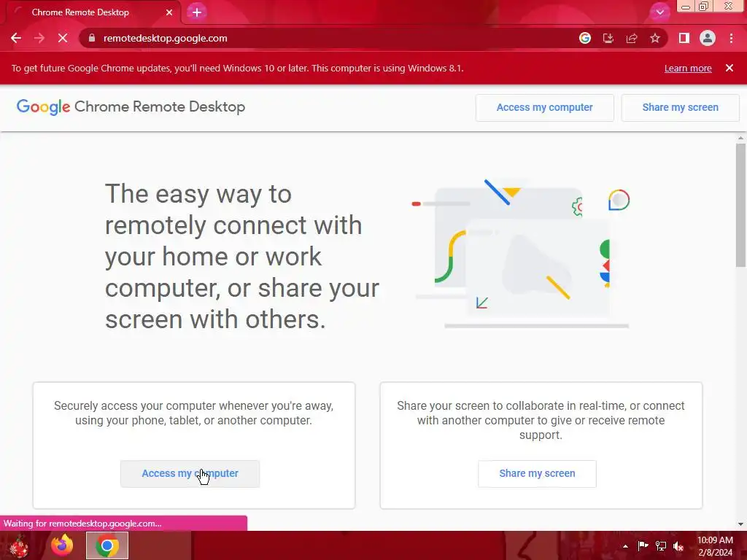Viewport: 747px width, 560px height.
Task: Click the 'Share your screen to collaborate' description
Action: point(541,420)
